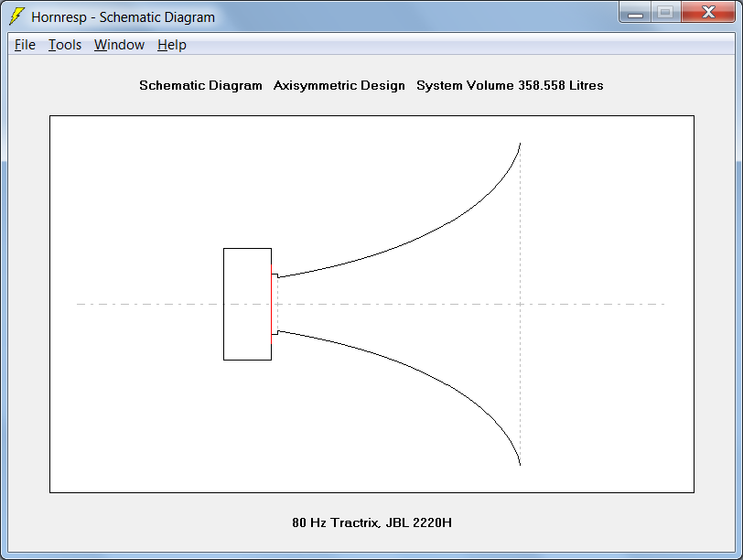Minimize the Hornresp window
Screen dimensions: 743x560
[635, 12]
